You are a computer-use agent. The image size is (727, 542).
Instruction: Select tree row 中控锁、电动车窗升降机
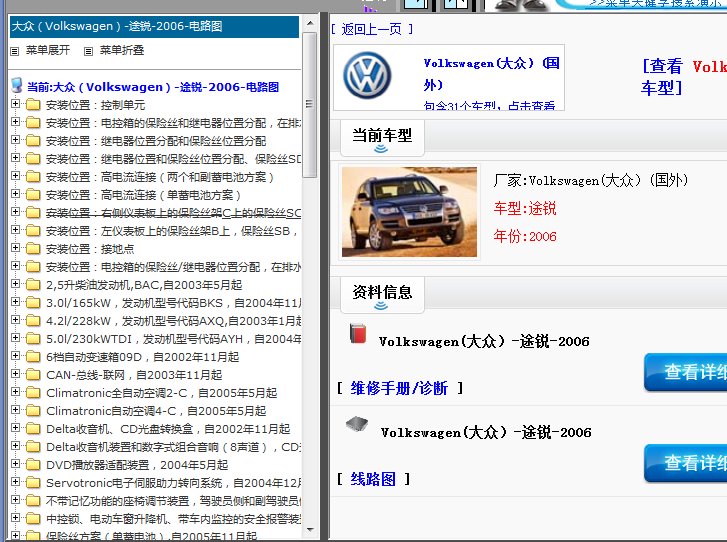point(173,519)
